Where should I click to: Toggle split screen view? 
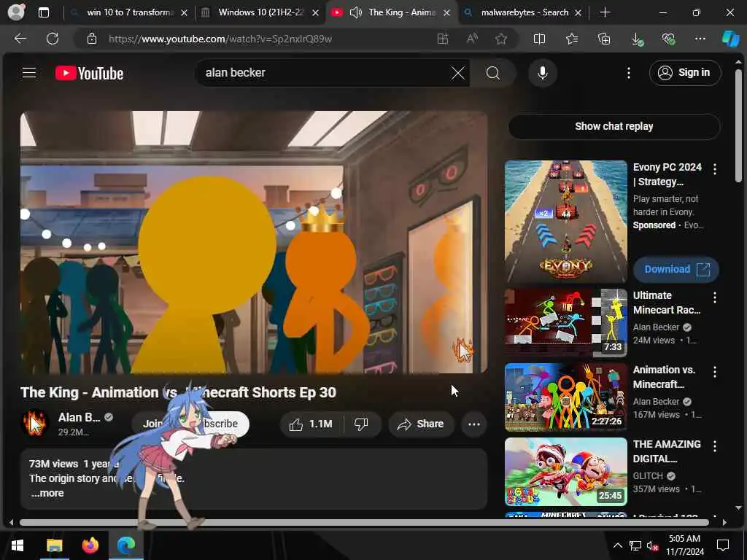[x=539, y=39]
